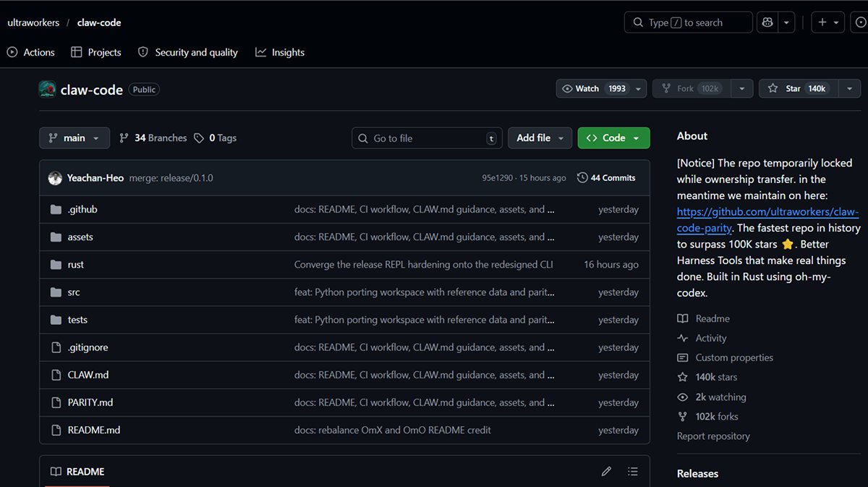Open the rust row's Converge the release REPL commit
This screenshot has height=487, width=868.
click(x=424, y=265)
